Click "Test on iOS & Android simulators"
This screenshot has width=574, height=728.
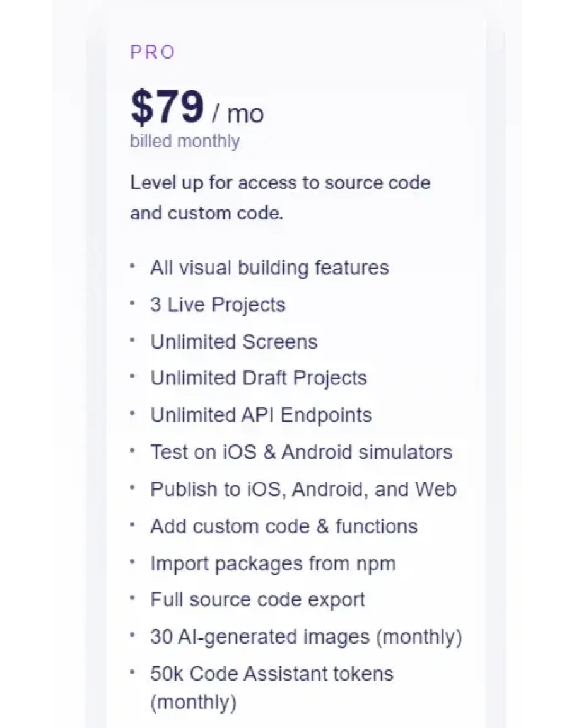point(301,453)
